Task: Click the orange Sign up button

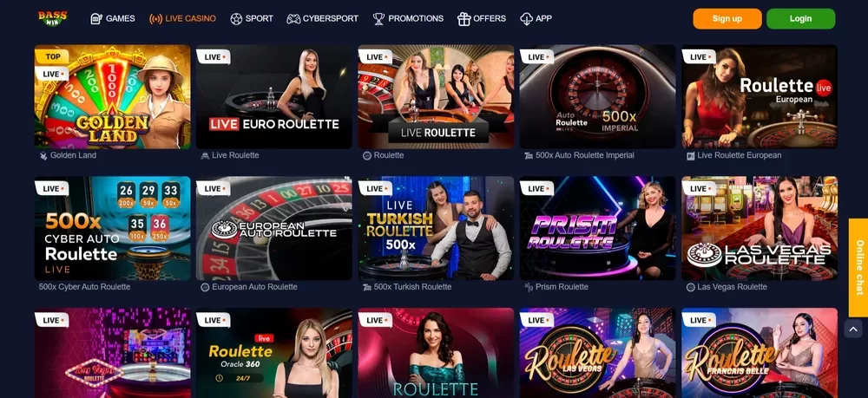Action: click(727, 19)
